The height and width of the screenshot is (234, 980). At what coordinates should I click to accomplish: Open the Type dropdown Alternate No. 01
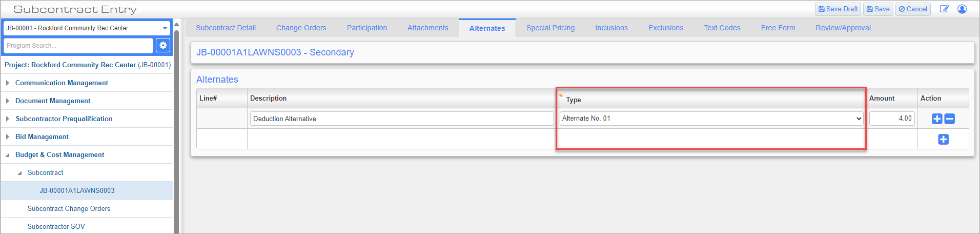(x=711, y=119)
